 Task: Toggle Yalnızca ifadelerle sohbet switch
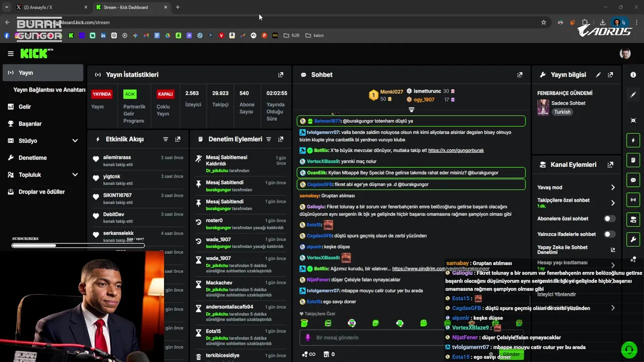pyautogui.click(x=609, y=234)
